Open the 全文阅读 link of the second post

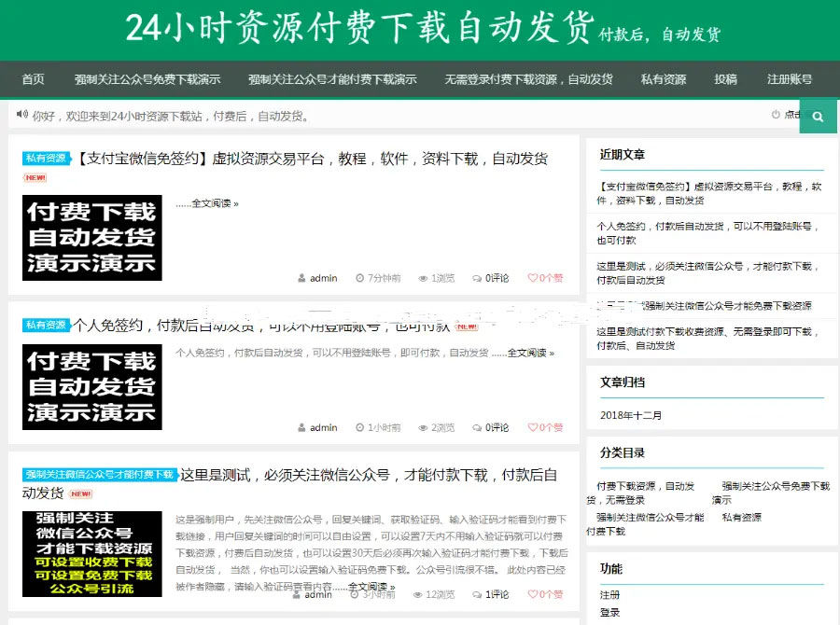coord(530,354)
